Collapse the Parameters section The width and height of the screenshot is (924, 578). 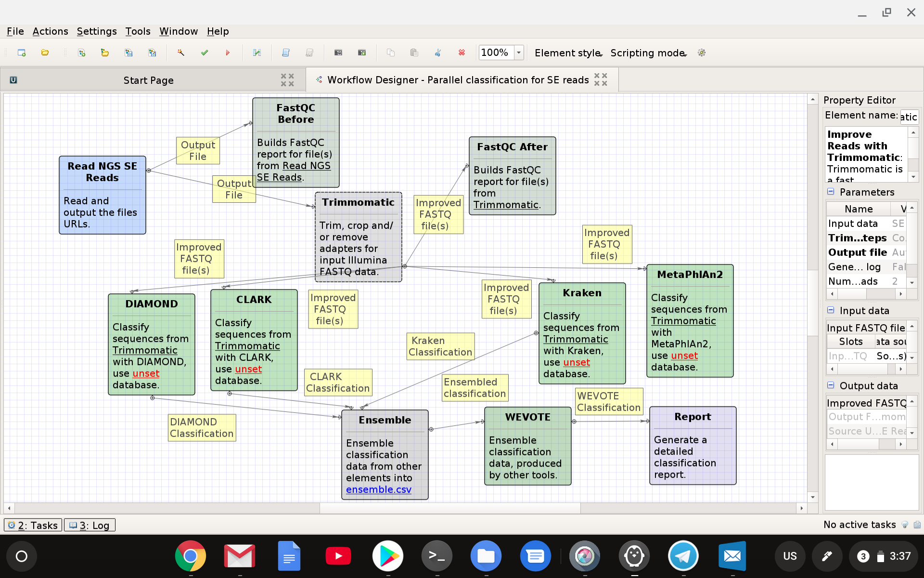click(831, 192)
